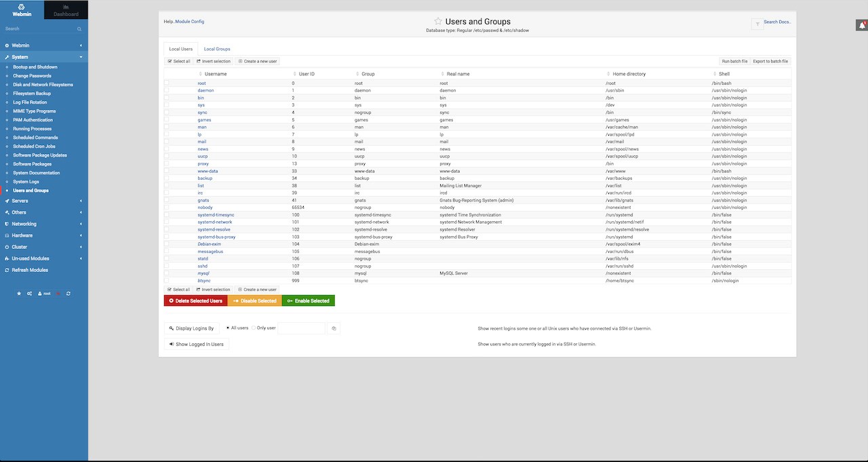
Task: Select the checkbox for mysql user
Action: coord(166,273)
